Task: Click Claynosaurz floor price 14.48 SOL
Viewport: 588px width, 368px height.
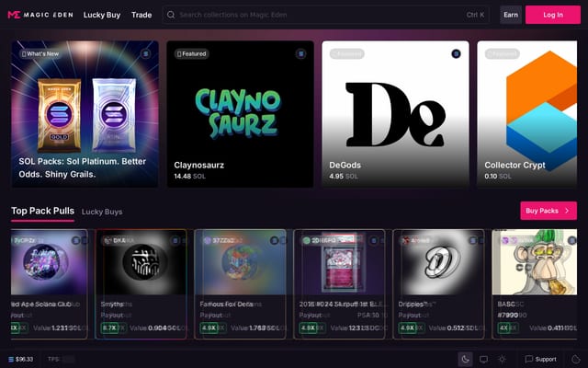Action: pos(190,176)
